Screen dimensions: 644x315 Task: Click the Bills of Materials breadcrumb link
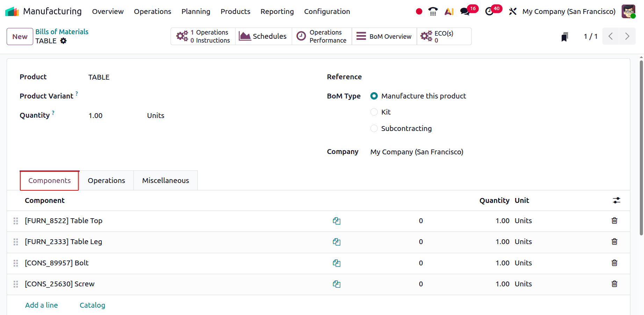click(62, 32)
